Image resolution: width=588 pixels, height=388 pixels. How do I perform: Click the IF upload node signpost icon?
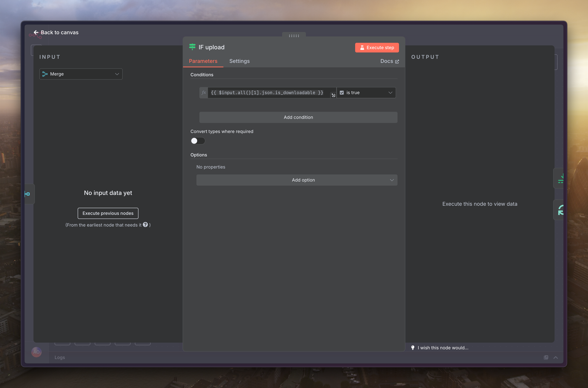coord(192,47)
